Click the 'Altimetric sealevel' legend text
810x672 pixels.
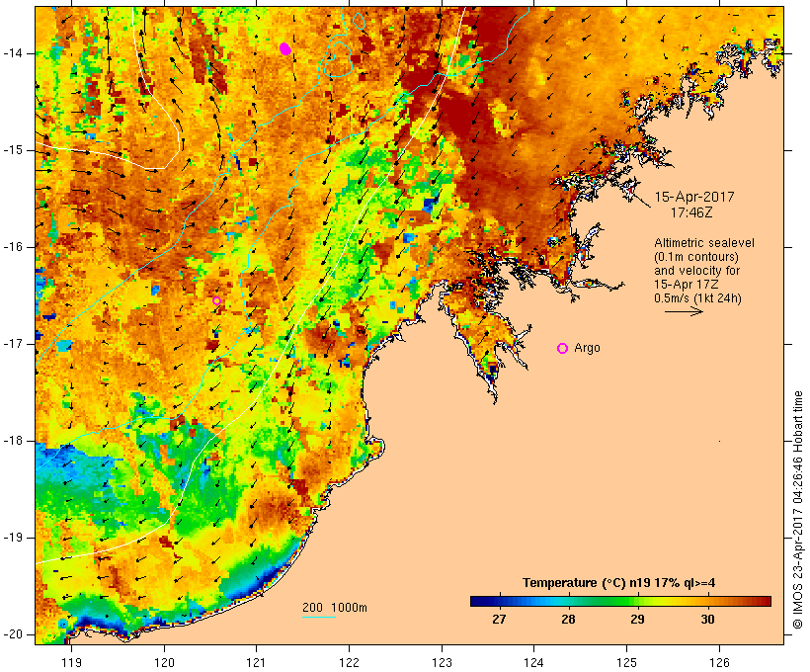coord(704,243)
